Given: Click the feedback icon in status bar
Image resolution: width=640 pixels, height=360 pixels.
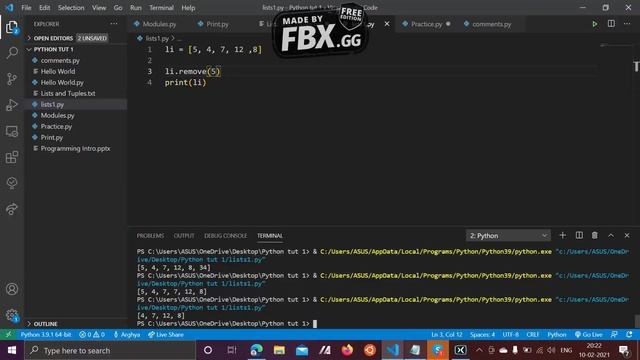Looking at the screenshot, I should [x=614, y=335].
